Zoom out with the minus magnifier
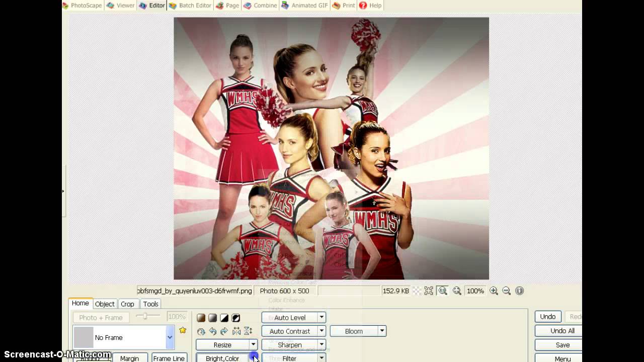 click(506, 291)
